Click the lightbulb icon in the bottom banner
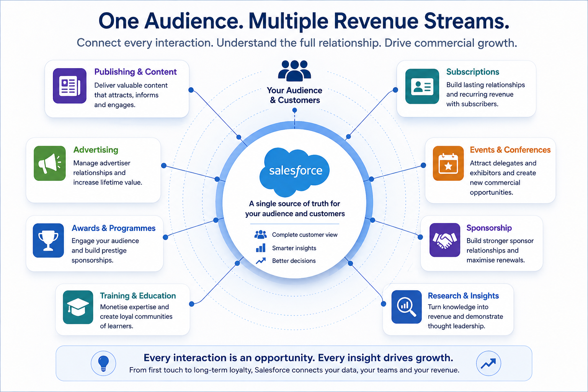Image resolution: width=588 pixels, height=392 pixels. coord(103,363)
